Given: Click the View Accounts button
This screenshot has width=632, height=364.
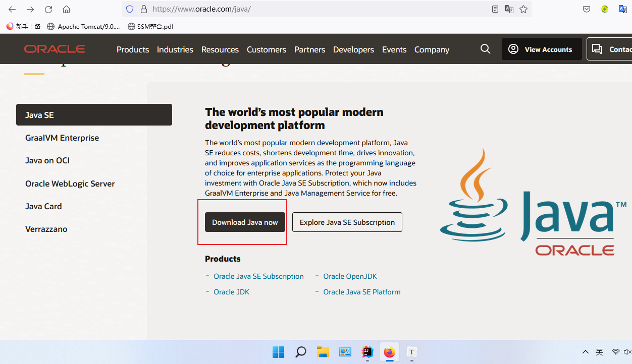Looking at the screenshot, I should [x=542, y=49].
